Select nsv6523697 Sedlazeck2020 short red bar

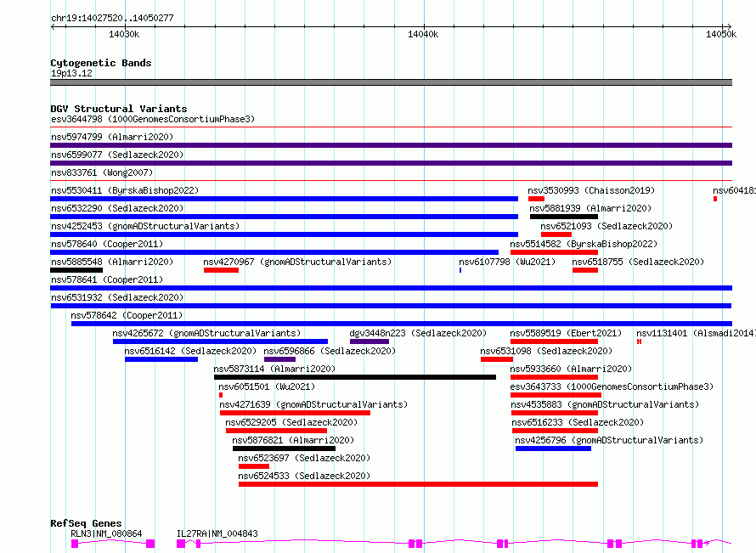click(x=254, y=466)
